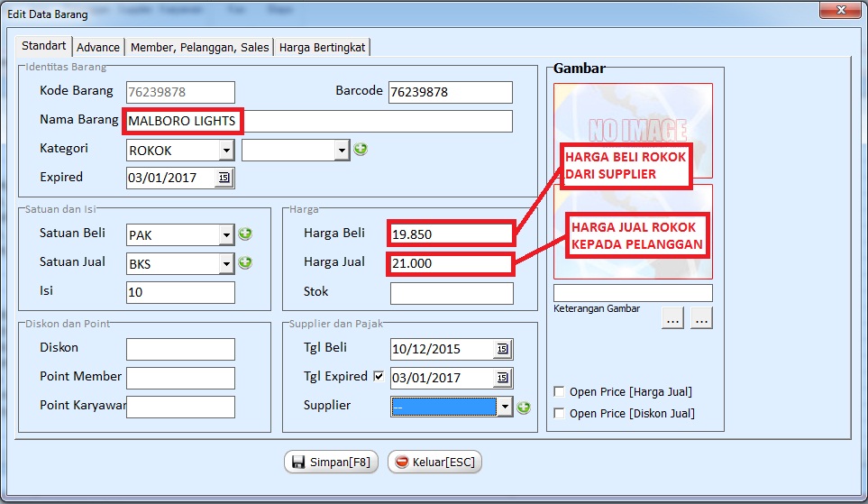Click the second image '...' button

click(701, 318)
